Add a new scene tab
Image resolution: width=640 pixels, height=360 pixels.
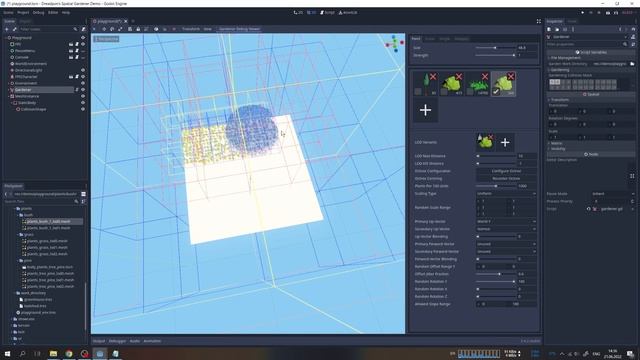pyautogui.click(x=133, y=21)
